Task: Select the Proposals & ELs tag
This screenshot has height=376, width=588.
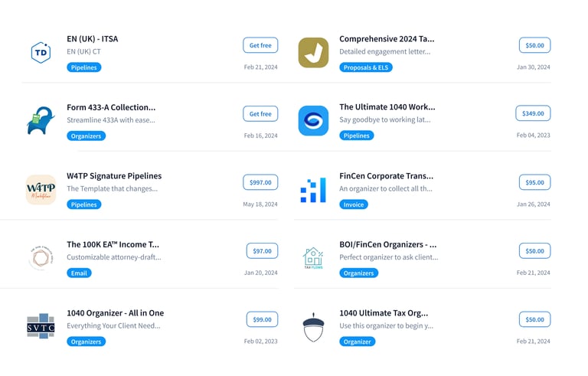Action: [x=366, y=67]
